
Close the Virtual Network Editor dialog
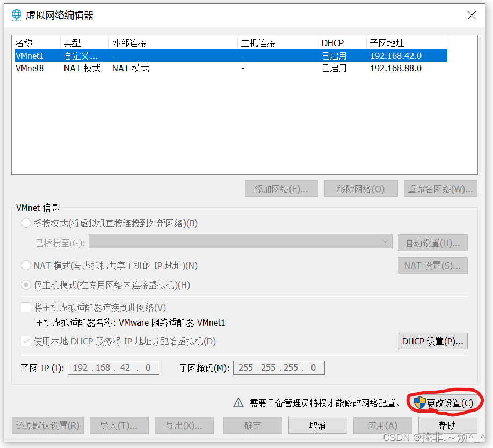472,15
